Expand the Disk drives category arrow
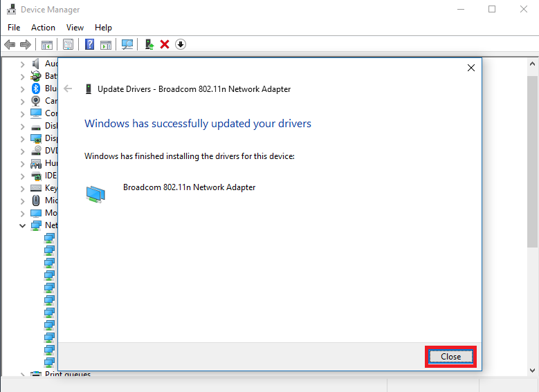The height and width of the screenshot is (392, 539). tap(22, 127)
